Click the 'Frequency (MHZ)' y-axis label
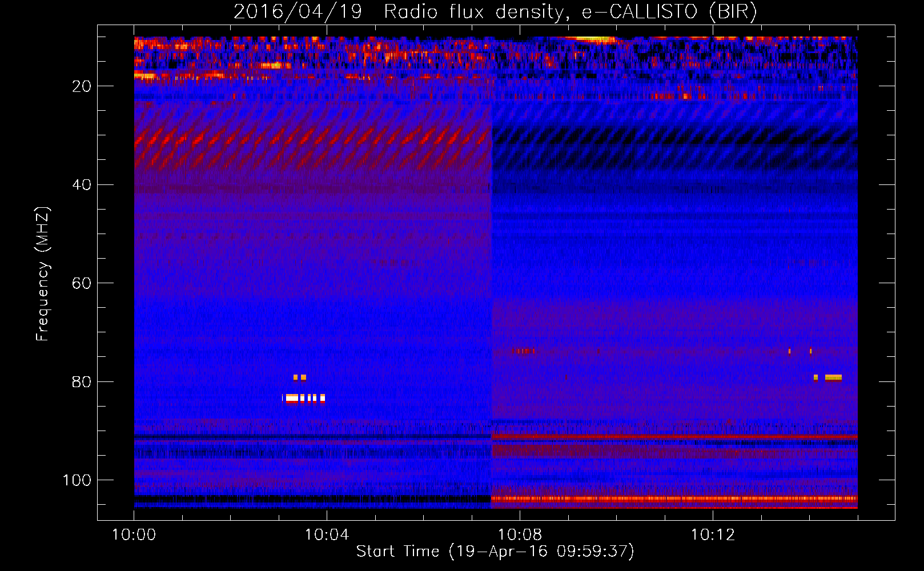Screen dimensions: 924x571 click(43, 274)
